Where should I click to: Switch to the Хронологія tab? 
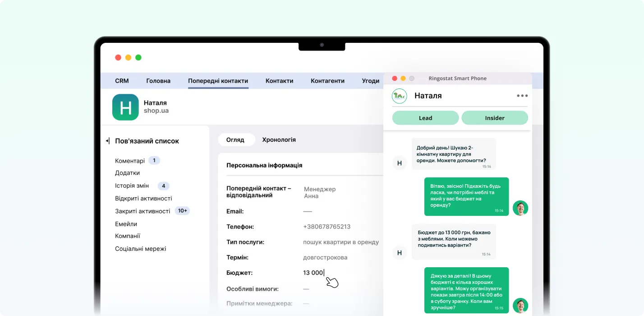point(279,140)
